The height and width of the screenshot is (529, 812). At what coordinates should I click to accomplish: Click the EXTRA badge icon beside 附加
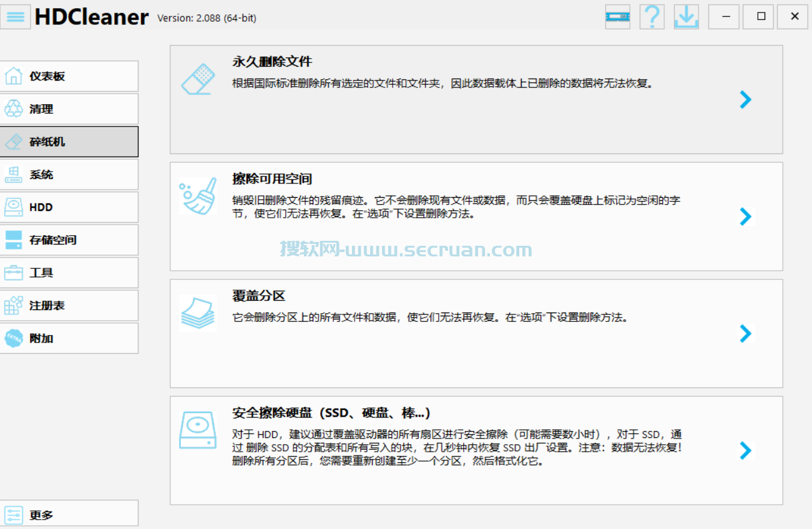(x=14, y=338)
